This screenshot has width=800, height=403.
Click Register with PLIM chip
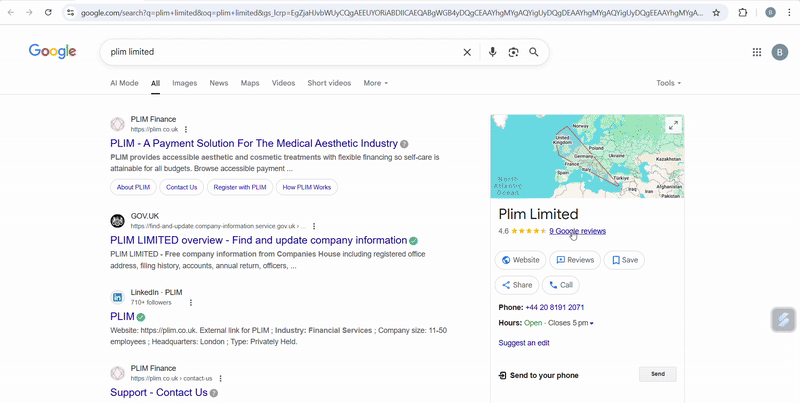pos(240,187)
